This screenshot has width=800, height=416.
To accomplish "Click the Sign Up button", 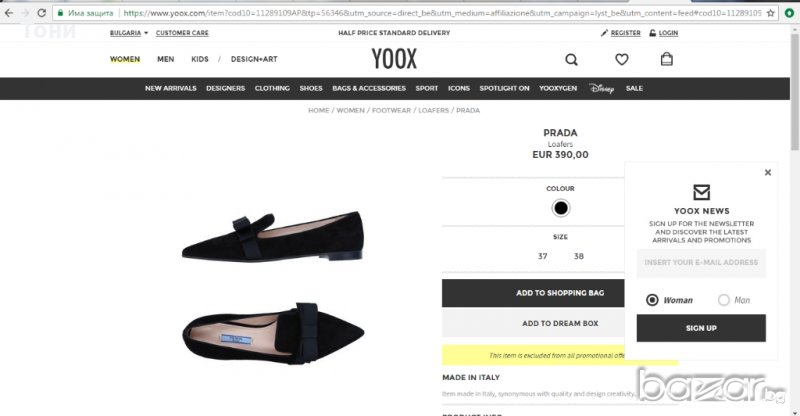I will (701, 328).
